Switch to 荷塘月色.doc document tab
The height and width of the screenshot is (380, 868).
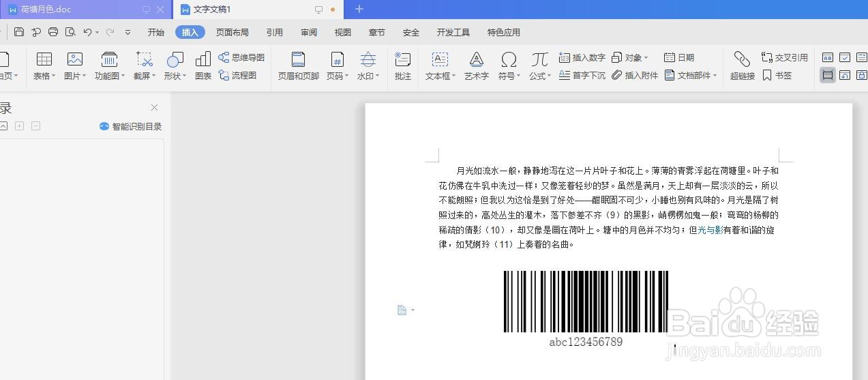(x=85, y=10)
